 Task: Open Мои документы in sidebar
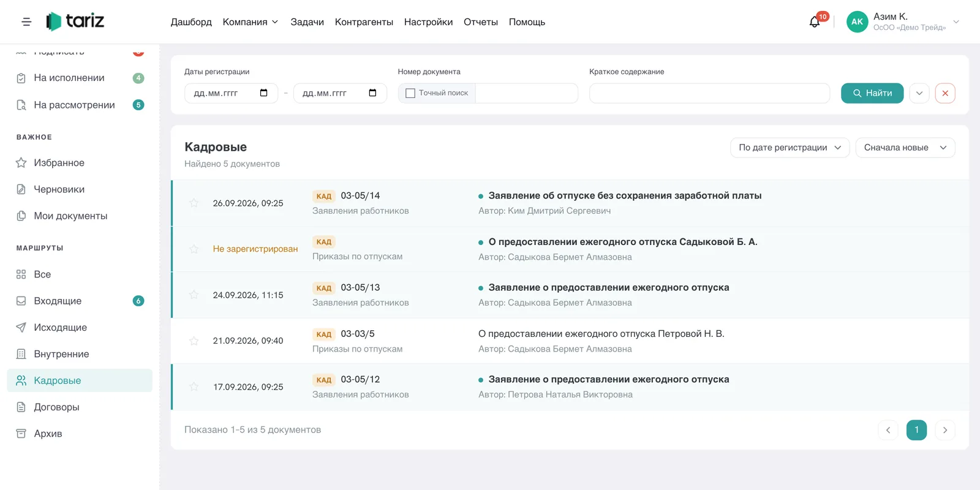coord(80,216)
